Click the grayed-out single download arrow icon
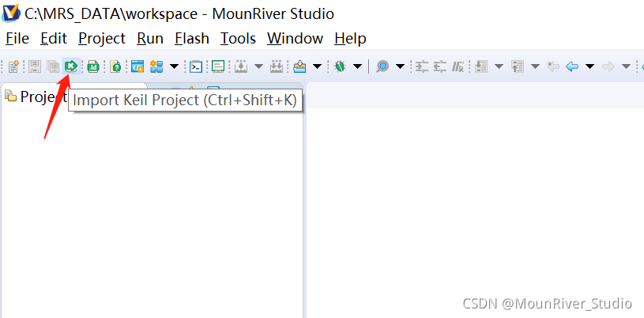644x318 pixels. click(x=241, y=66)
